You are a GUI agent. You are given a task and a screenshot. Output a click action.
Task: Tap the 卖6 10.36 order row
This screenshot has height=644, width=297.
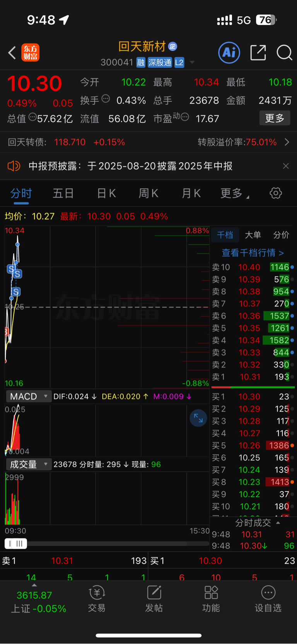253,316
